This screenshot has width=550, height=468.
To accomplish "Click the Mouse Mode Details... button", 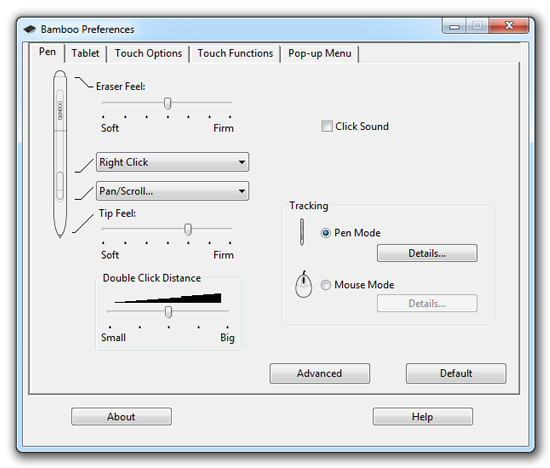I will pos(427,303).
